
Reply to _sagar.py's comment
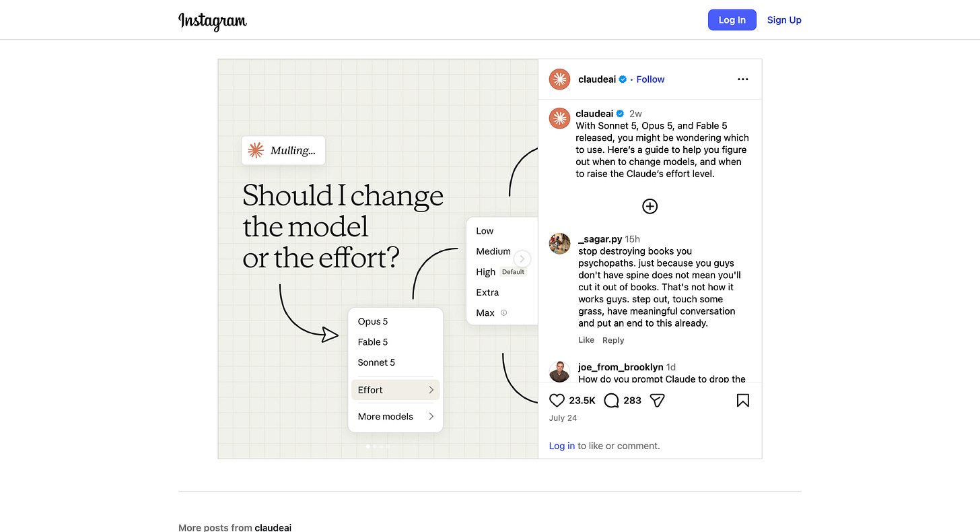613,340
